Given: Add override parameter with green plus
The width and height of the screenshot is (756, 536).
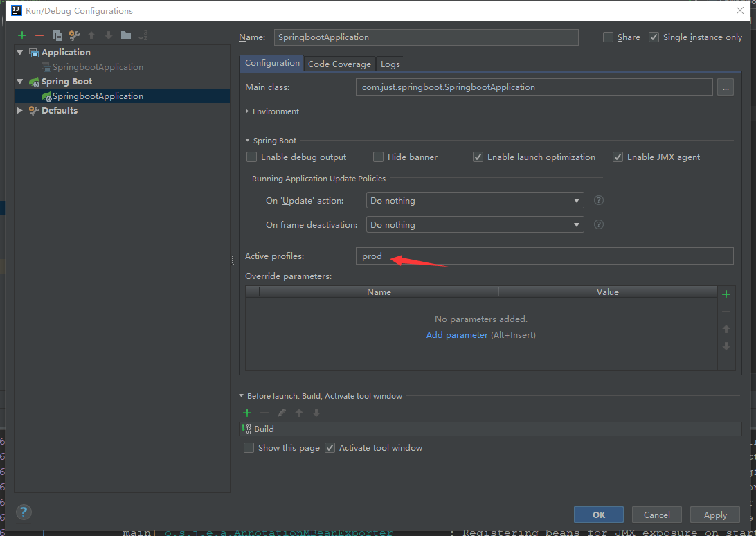Looking at the screenshot, I should [x=726, y=294].
